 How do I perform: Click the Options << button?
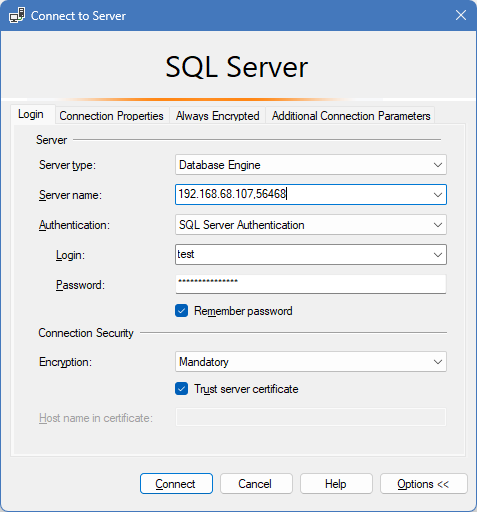pyautogui.click(x=424, y=483)
